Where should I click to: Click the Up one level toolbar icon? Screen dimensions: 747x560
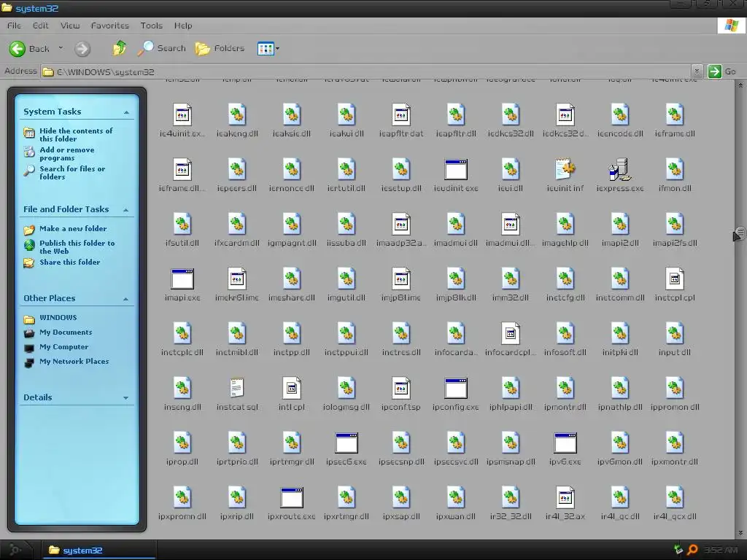(x=119, y=48)
